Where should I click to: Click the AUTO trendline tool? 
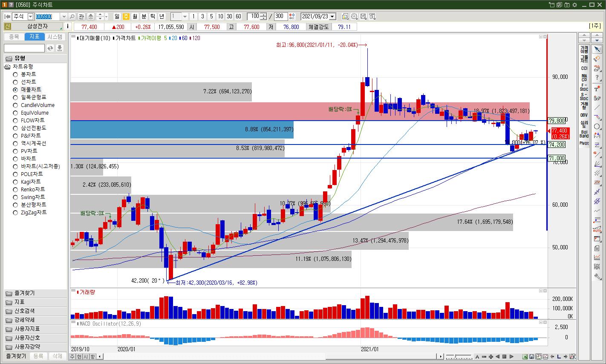point(597,229)
